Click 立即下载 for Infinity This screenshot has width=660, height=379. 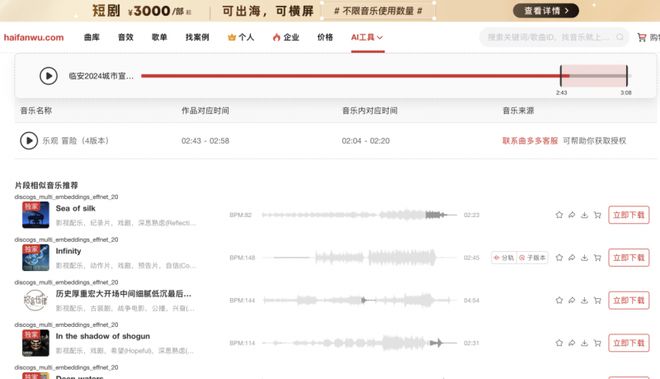628,257
